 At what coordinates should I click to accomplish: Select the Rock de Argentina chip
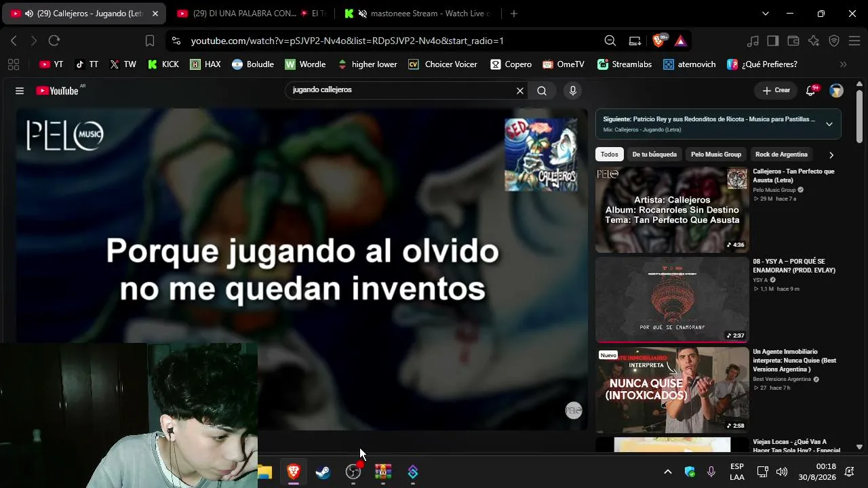(781, 155)
